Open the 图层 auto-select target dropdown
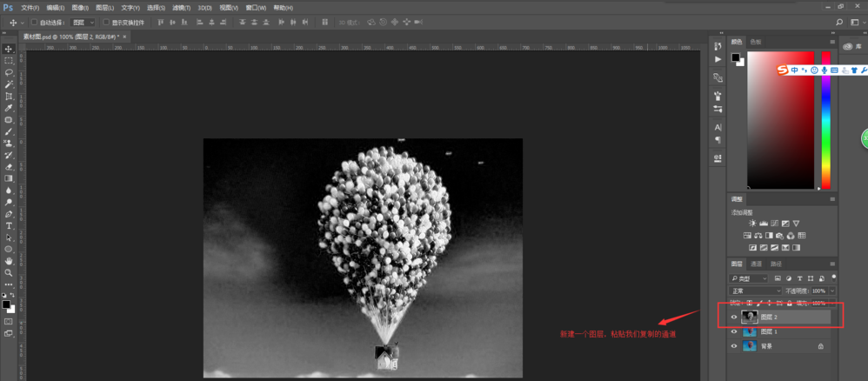This screenshot has width=868, height=381. point(83,22)
